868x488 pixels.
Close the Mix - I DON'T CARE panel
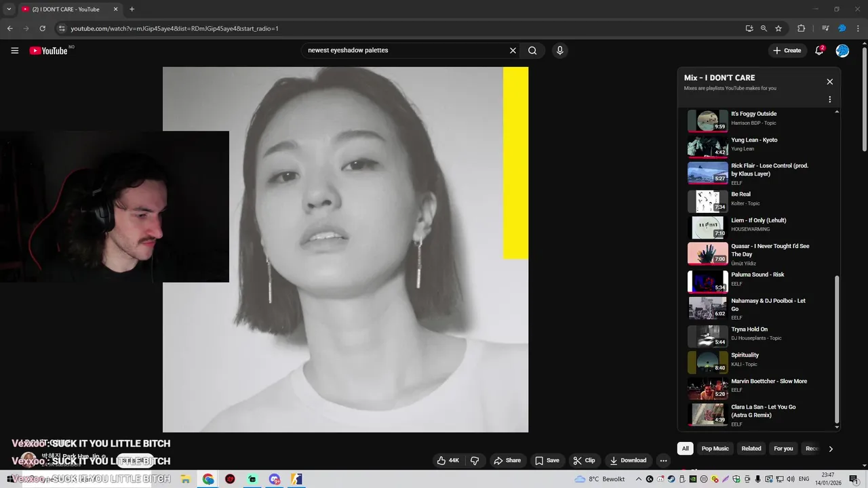point(829,81)
